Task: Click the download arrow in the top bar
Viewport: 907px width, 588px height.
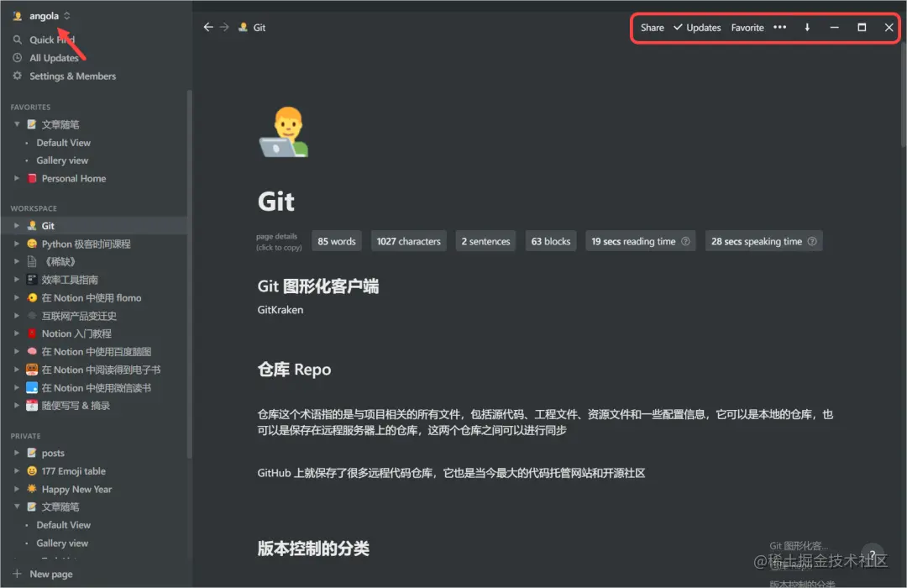Action: pyautogui.click(x=806, y=27)
